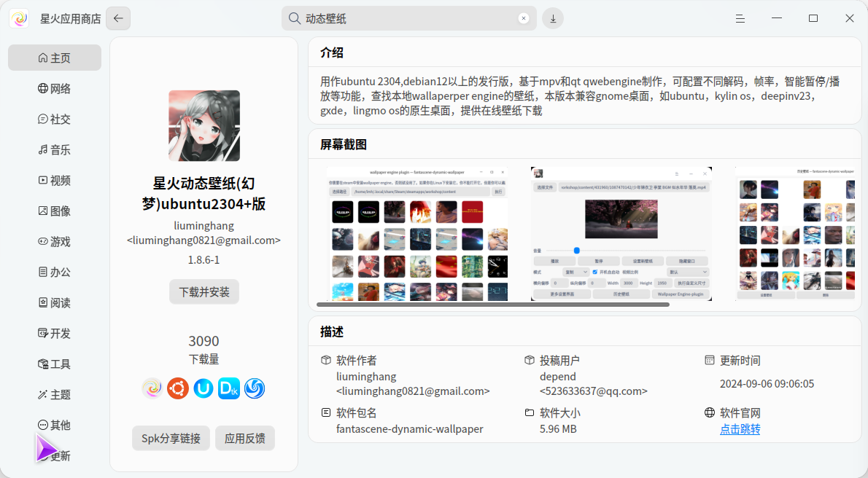Click the 星火应用商店 logo icon
The width and height of the screenshot is (868, 478).
pyautogui.click(x=20, y=18)
